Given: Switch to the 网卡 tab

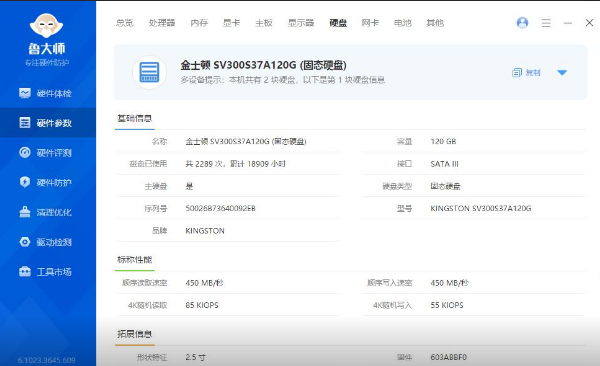Looking at the screenshot, I should 370,23.
